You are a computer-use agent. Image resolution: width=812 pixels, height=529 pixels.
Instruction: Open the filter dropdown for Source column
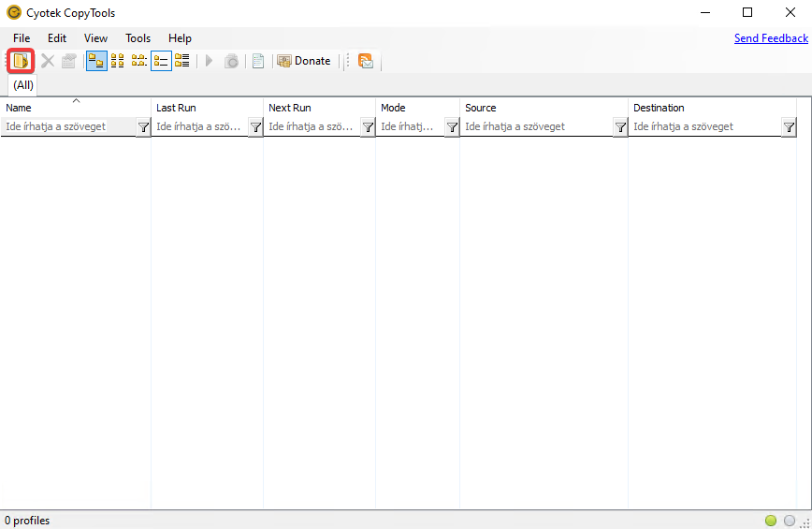coord(620,127)
